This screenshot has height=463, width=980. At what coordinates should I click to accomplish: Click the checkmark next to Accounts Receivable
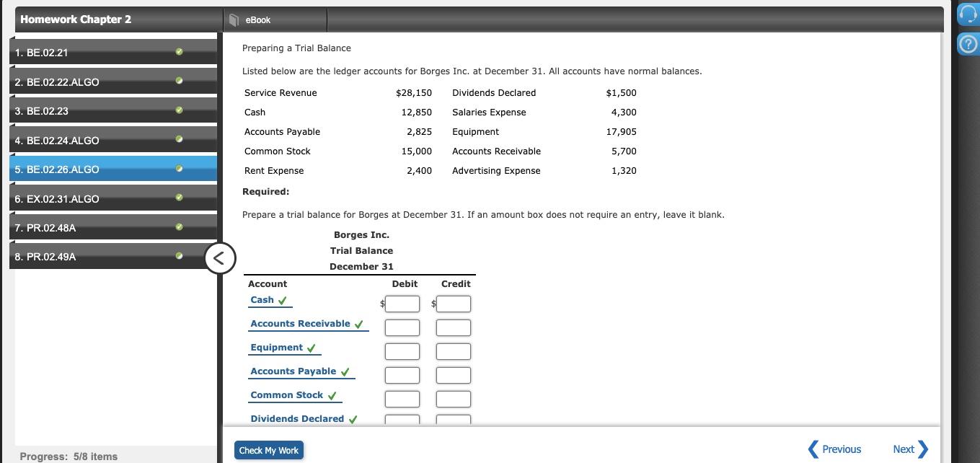[x=358, y=323]
